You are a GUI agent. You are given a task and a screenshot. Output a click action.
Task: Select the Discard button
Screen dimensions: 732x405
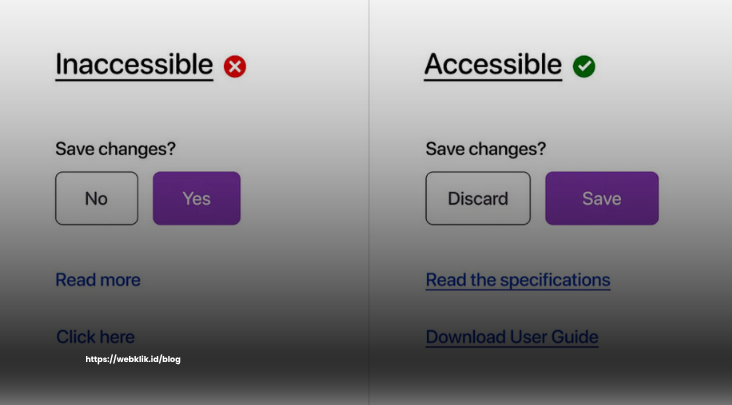tap(478, 198)
